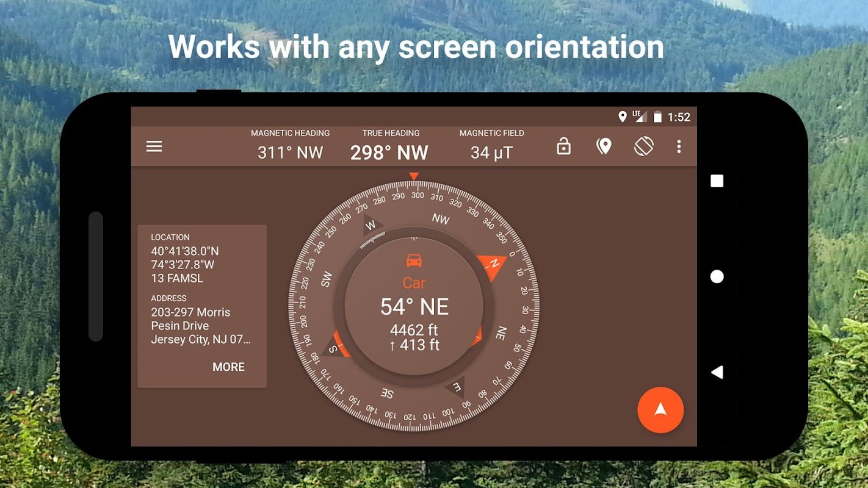Toggle the screen rotation icon

pos(643,146)
